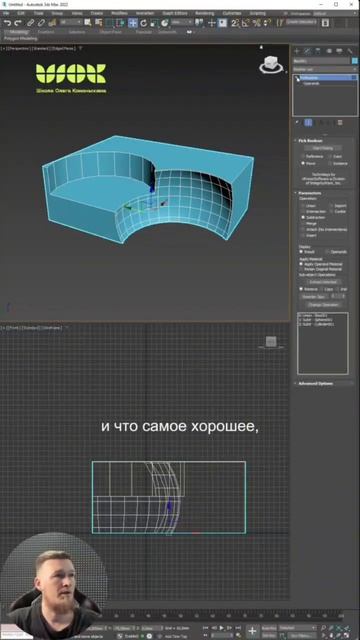Click the Start Picking button
This screenshot has width=360, height=640.
tap(323, 149)
